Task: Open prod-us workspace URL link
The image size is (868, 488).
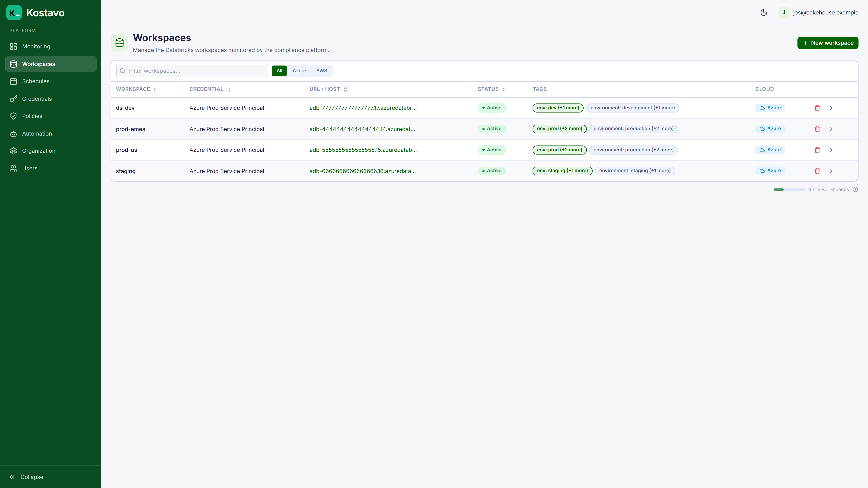Action: coord(363,150)
